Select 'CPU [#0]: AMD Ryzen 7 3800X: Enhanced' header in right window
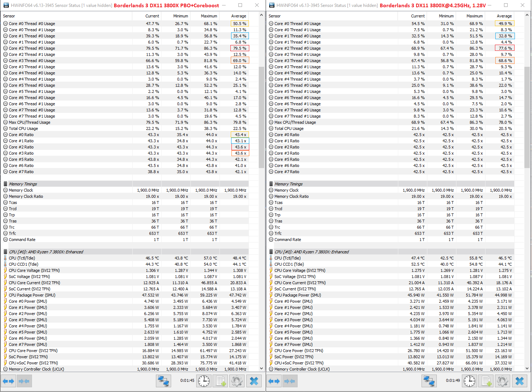 (391, 252)
